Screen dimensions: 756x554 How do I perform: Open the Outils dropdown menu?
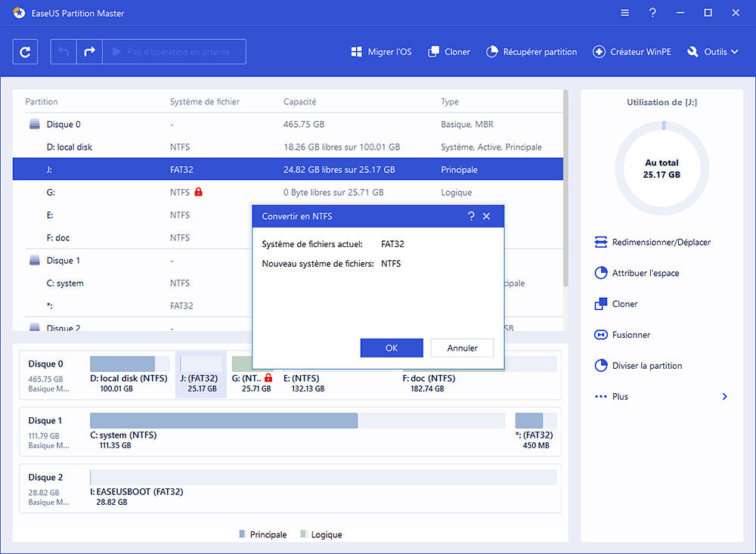(712, 52)
